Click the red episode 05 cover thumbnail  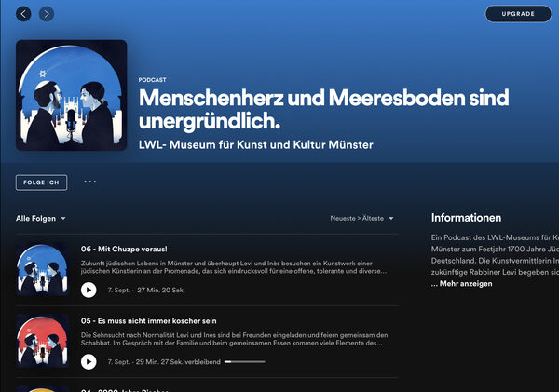click(x=42, y=342)
